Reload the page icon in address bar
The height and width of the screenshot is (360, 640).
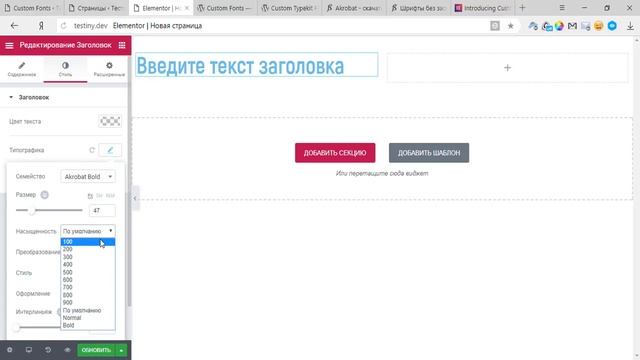coord(64,26)
